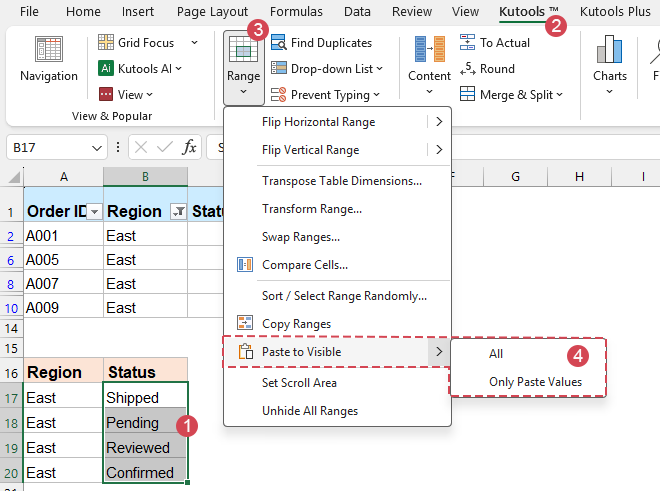Select Swap Ranges menu item

click(301, 237)
